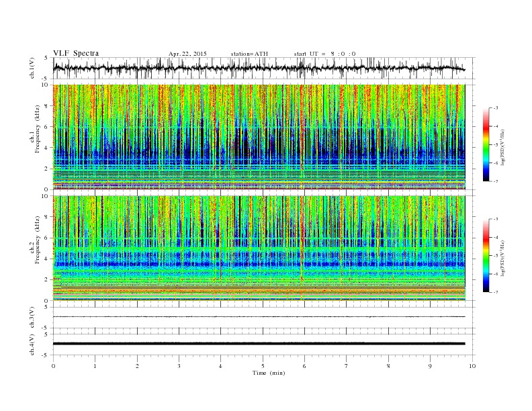Click the thin ch.3 voltage trace
Screen dimensions: 532x411
259,317
